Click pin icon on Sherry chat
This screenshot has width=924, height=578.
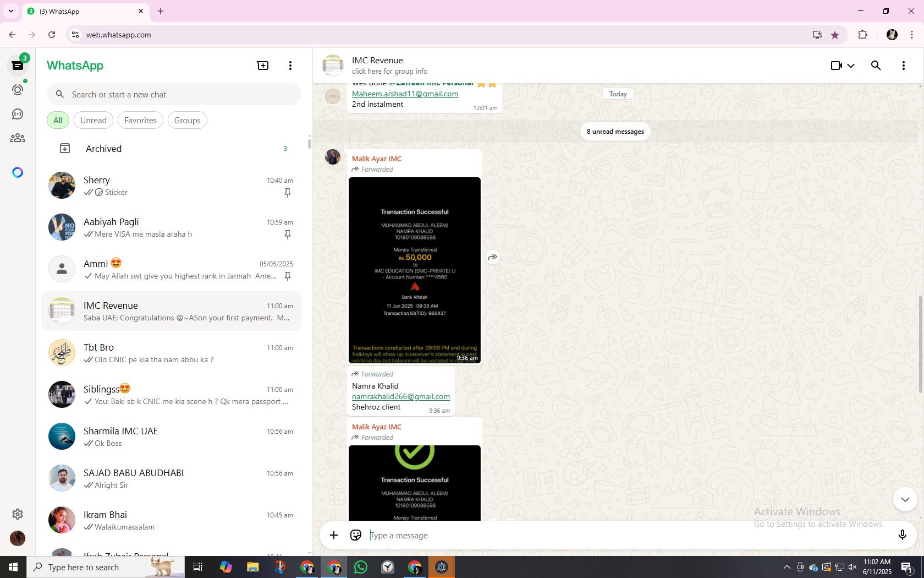tap(287, 192)
